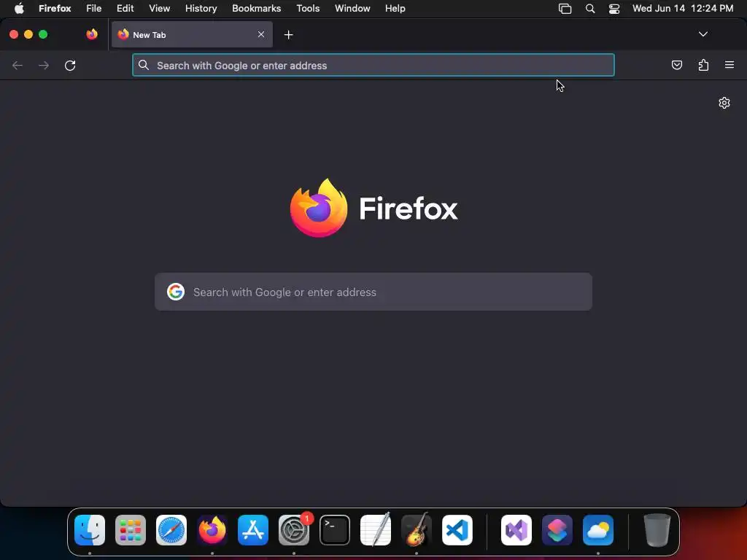Close the New Tab tab
This screenshot has width=747, height=560.
point(261,34)
